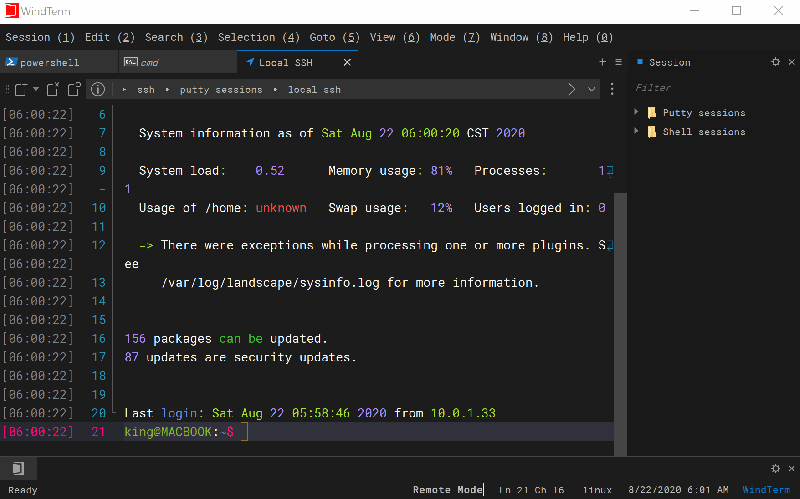This screenshot has height=499, width=800.
Task: Open Session pane settings gear
Action: [776, 62]
